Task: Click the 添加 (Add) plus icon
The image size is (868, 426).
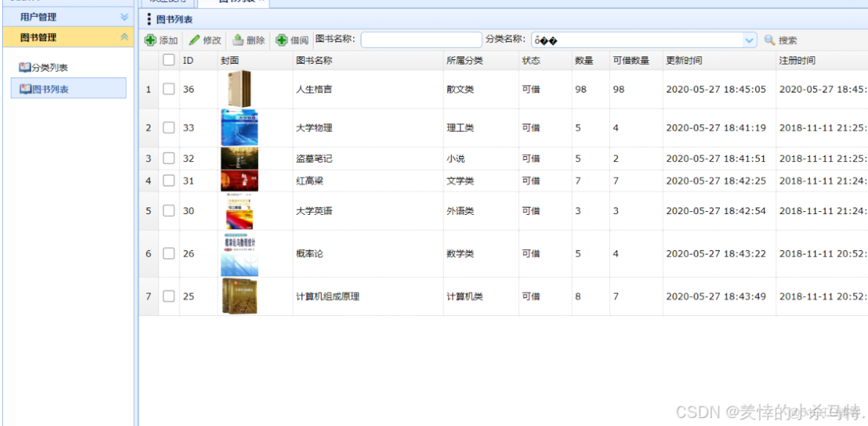Action: 150,40
